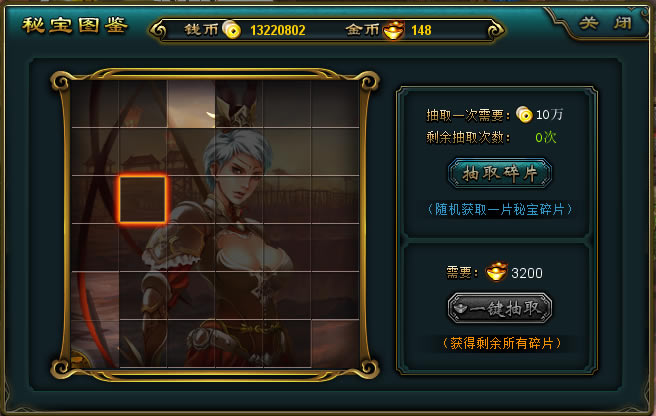Image resolution: width=656 pixels, height=416 pixels.
Task: Select the revealed tile in bottom-right corner
Action: pos(335,344)
